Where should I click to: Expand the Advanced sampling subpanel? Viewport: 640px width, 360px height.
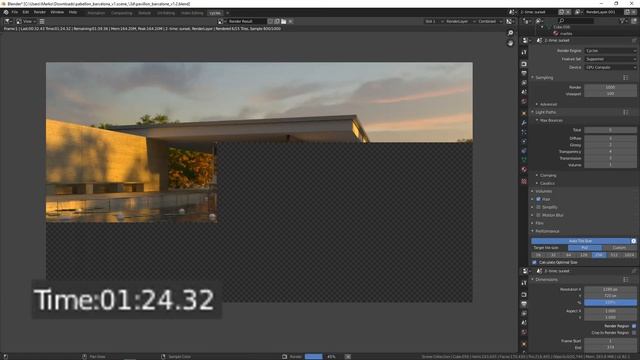[547, 104]
